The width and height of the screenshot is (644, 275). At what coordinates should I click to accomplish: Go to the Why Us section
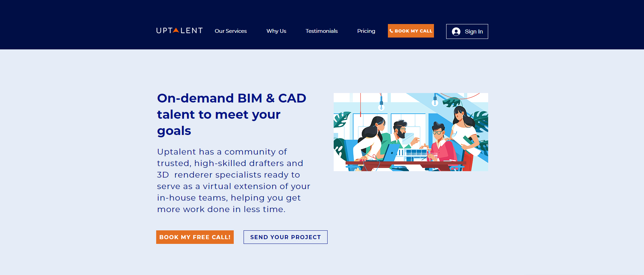click(276, 31)
